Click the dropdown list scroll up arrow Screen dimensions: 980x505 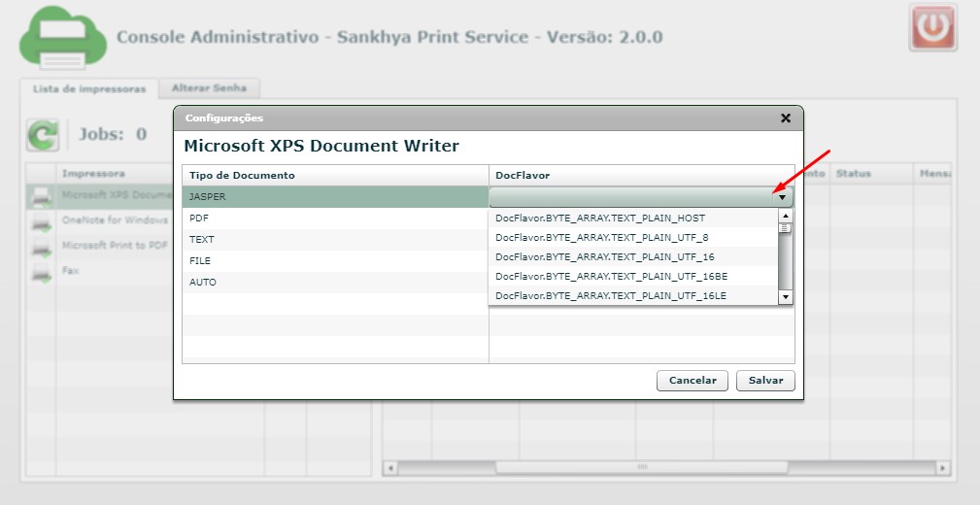(786, 216)
